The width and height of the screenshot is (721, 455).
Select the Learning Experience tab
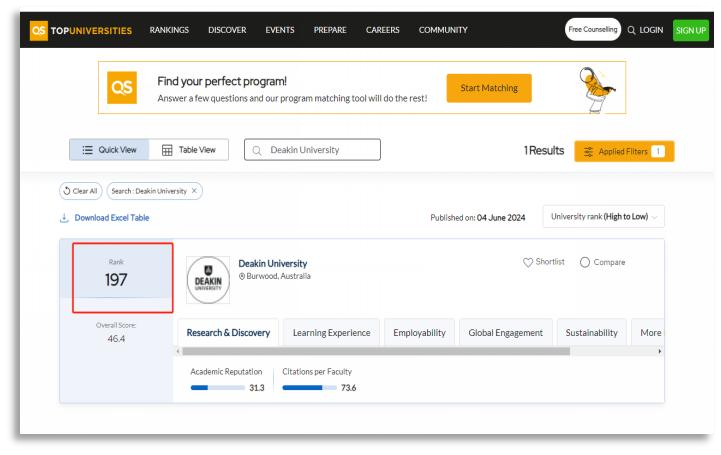(332, 332)
